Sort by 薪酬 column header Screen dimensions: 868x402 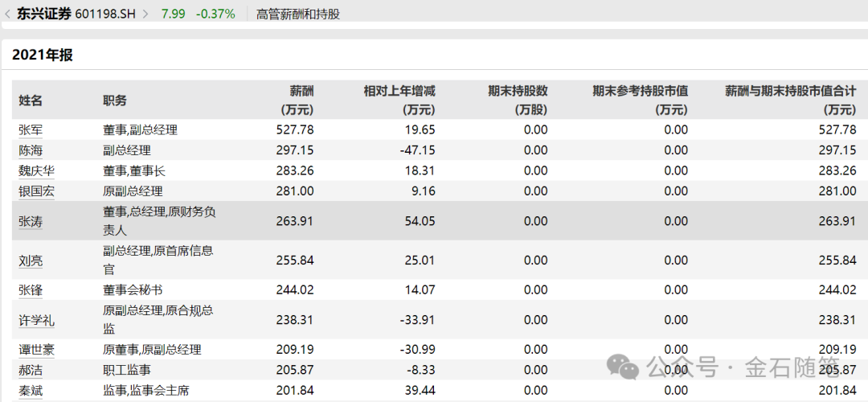pos(298,100)
